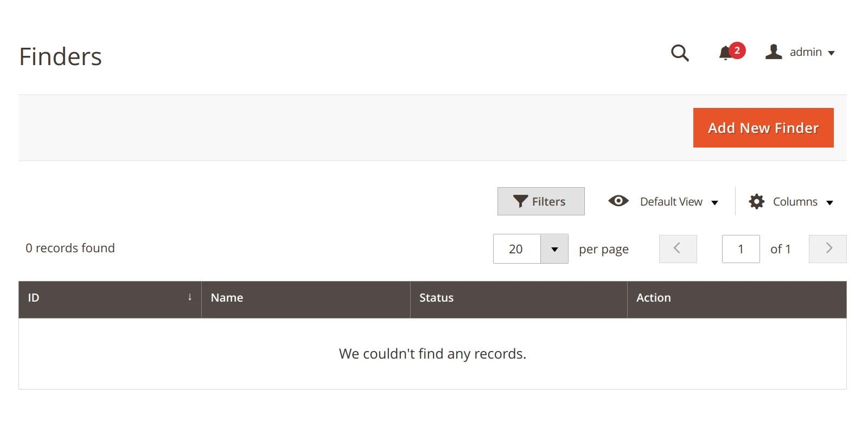The width and height of the screenshot is (868, 434).
Task: Expand the Columns dropdown
Action: click(x=829, y=202)
